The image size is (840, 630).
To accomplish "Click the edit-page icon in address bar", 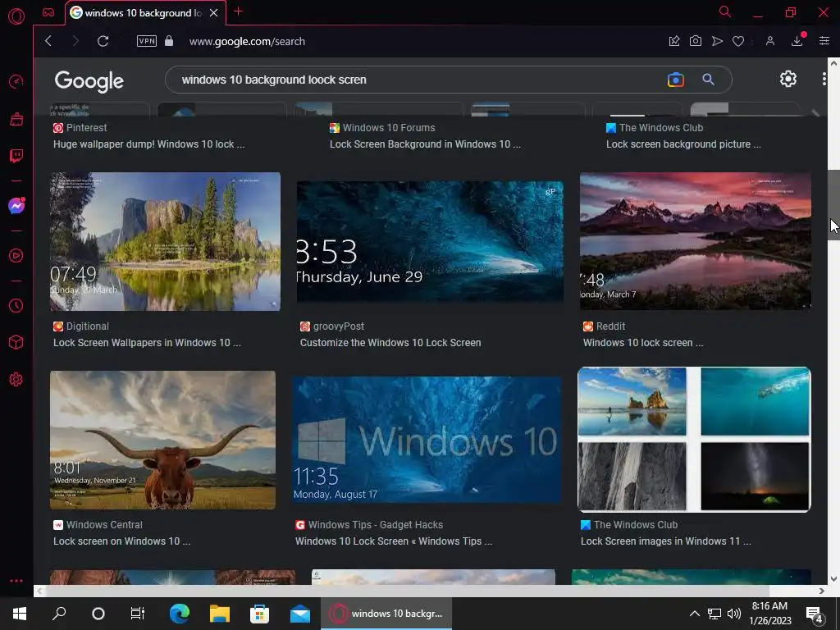I will click(x=674, y=41).
